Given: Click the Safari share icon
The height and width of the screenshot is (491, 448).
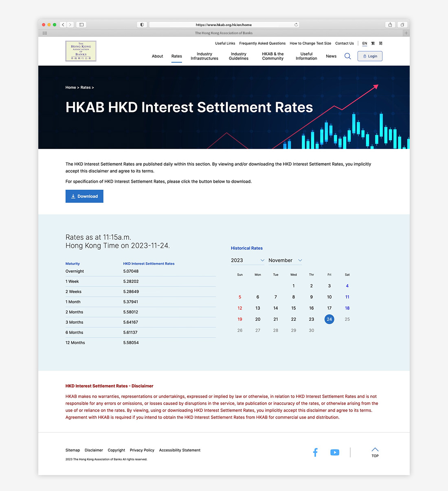Looking at the screenshot, I should click(x=390, y=25).
